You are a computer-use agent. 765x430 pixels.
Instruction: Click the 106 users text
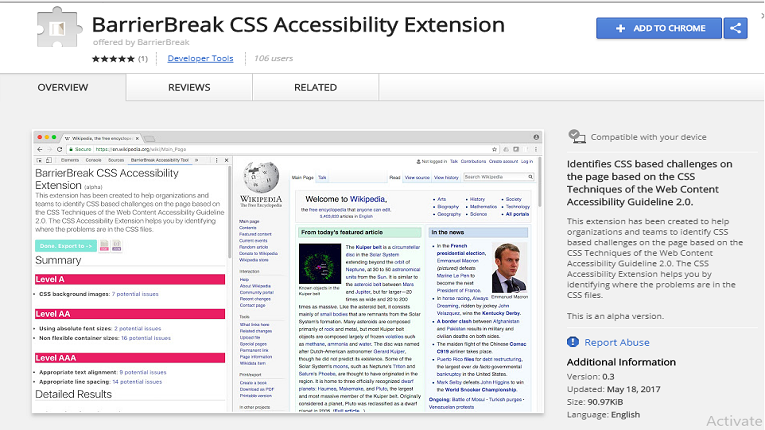click(x=274, y=58)
